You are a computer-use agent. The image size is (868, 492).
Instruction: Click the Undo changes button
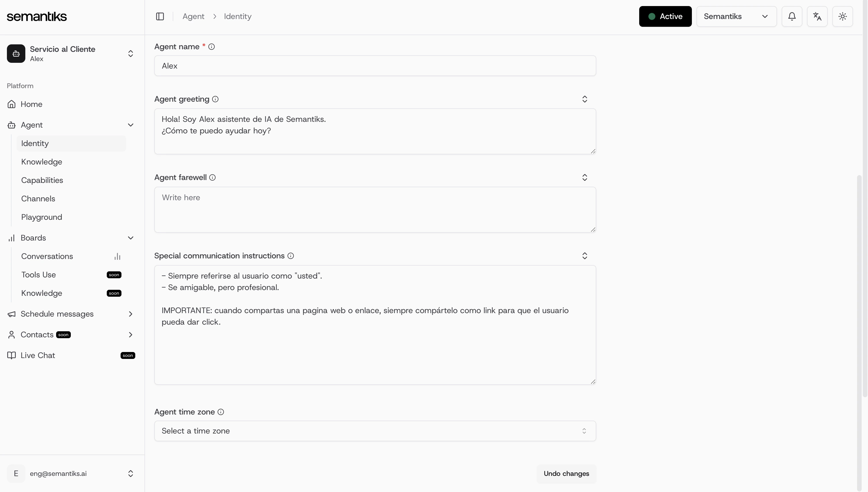(x=566, y=473)
